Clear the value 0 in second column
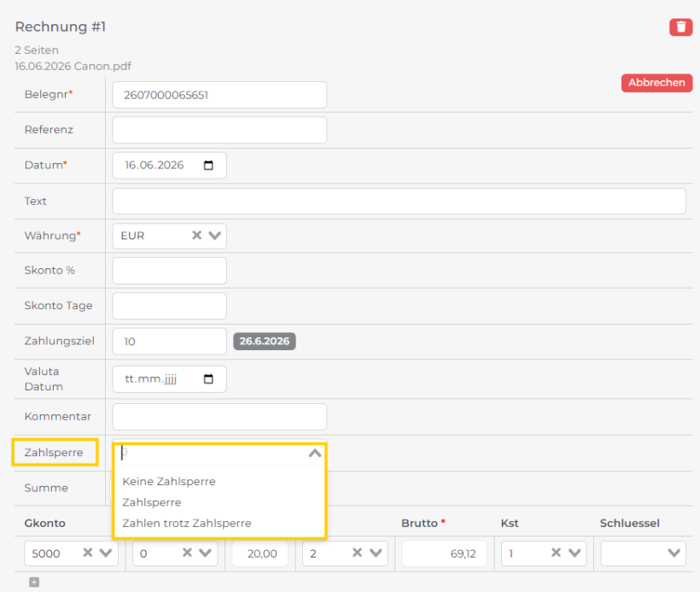This screenshot has width=700, height=592. 187,553
